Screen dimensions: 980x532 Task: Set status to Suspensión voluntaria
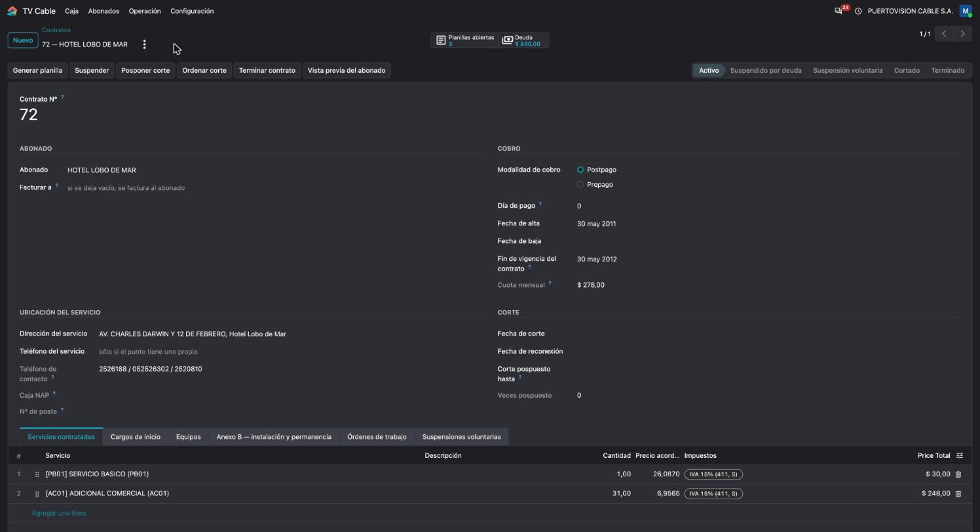coord(848,71)
